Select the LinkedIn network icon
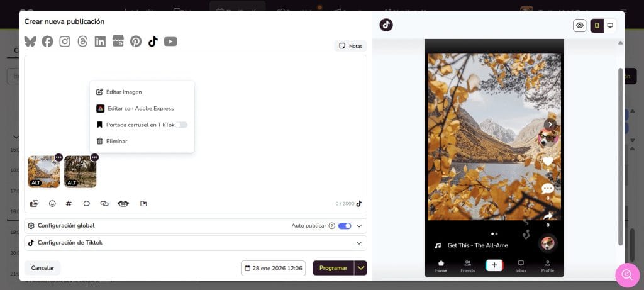Image resolution: width=644 pixels, height=290 pixels. [100, 42]
